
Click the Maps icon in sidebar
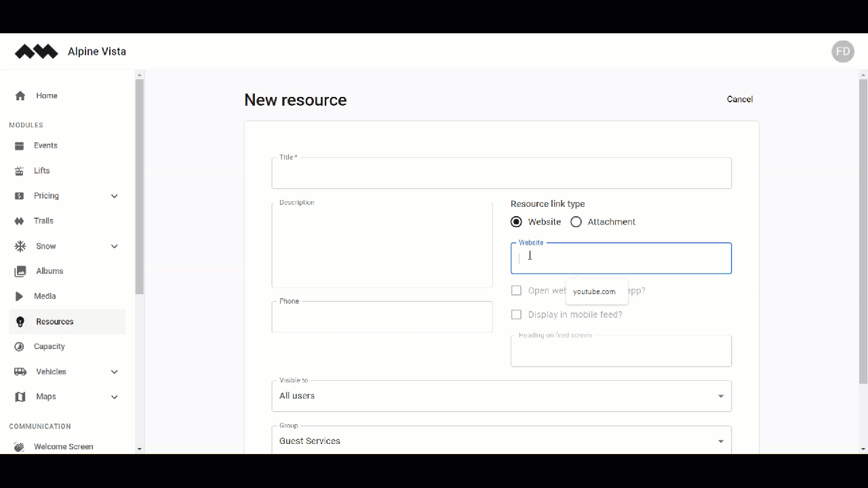[x=20, y=396]
